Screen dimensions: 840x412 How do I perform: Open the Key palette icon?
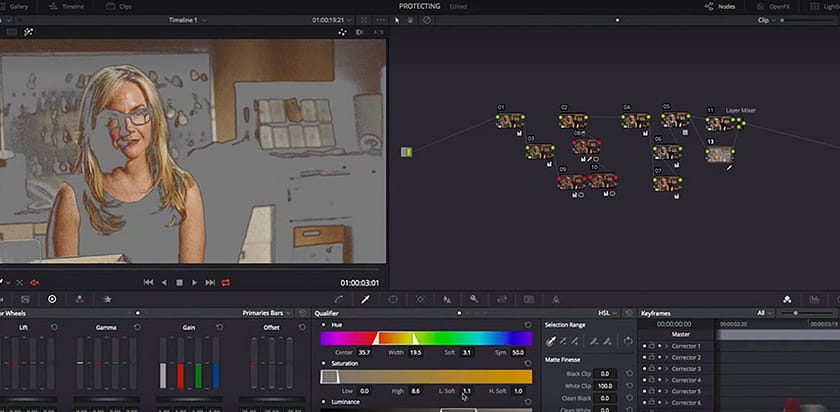pyautogui.click(x=474, y=299)
